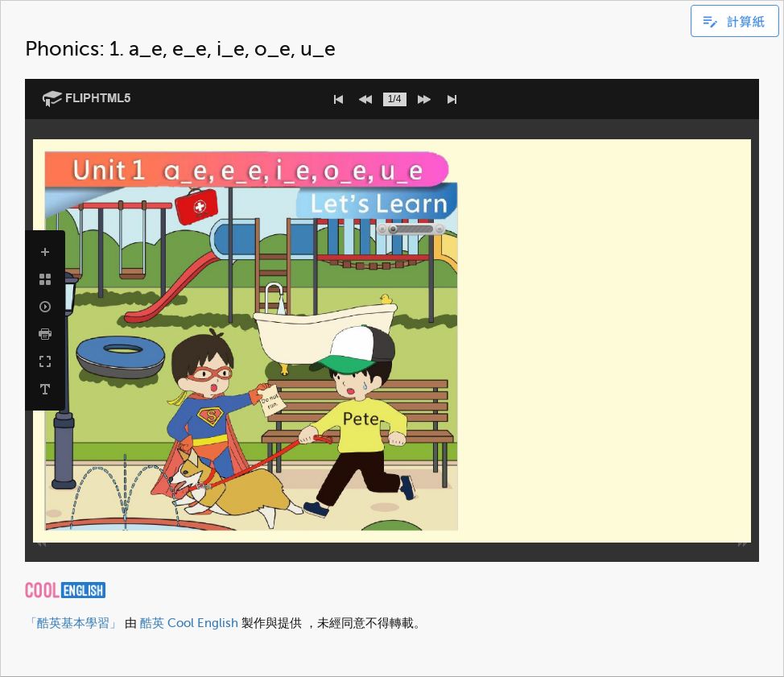This screenshot has height=677, width=784.
Task: Open the thumbnails grid view
Action: 45,279
